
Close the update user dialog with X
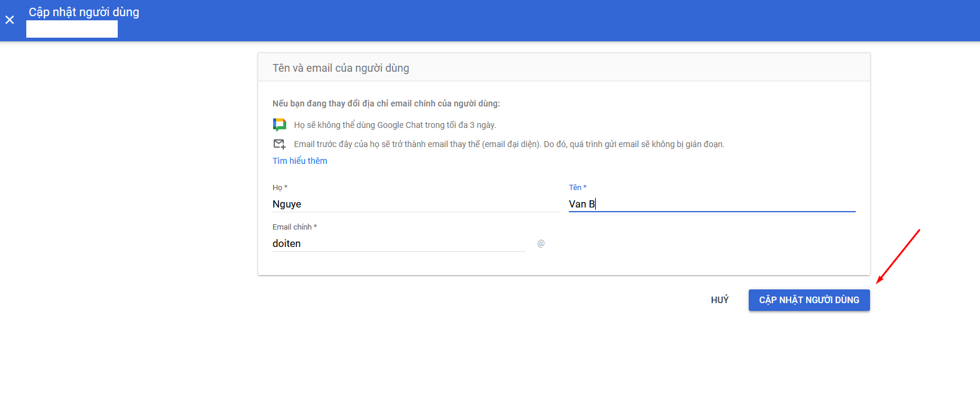(x=10, y=20)
